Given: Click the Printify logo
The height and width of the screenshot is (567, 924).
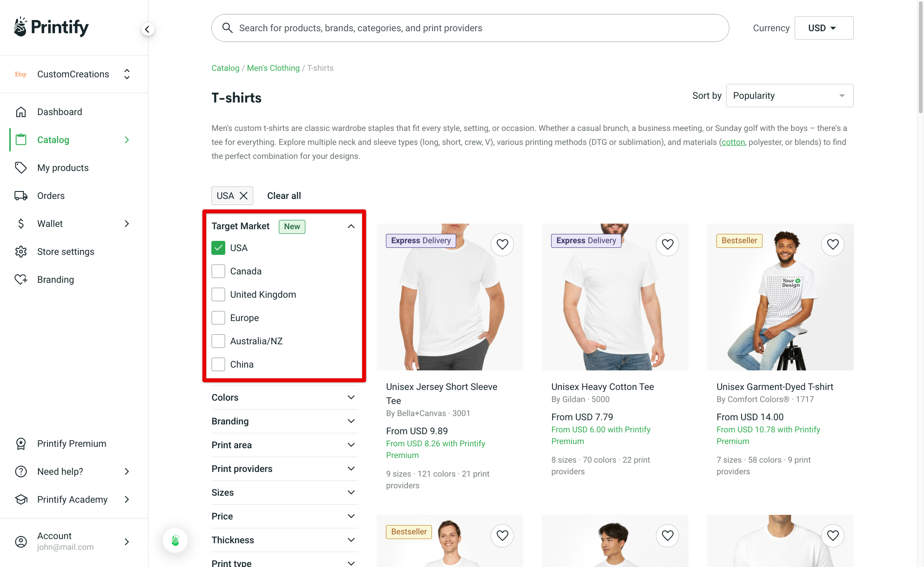Looking at the screenshot, I should 51,27.
